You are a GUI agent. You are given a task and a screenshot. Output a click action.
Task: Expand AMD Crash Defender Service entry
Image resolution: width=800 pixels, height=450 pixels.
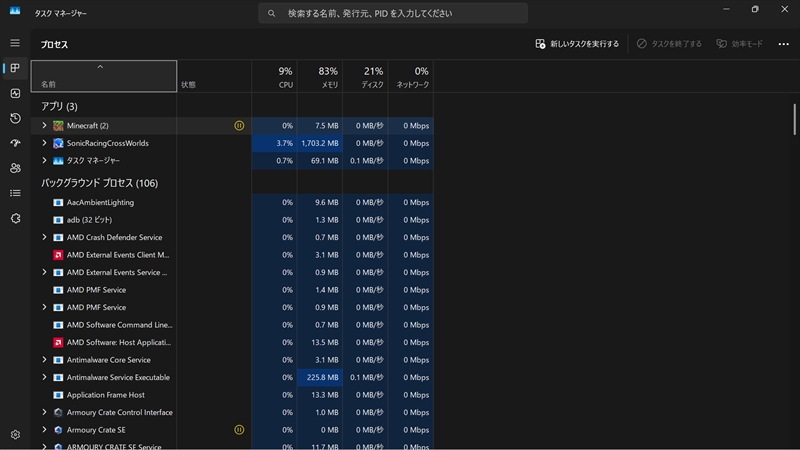[44, 237]
